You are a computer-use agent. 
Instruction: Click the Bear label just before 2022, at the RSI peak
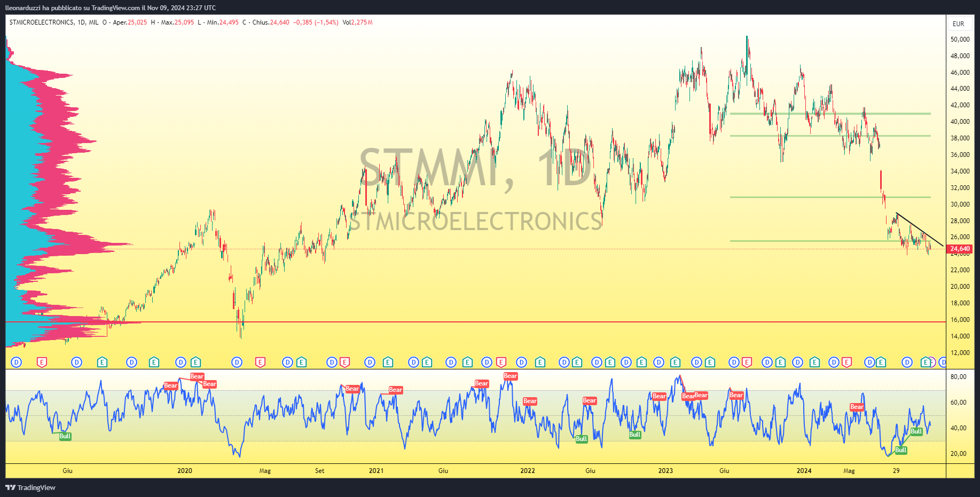pyautogui.click(x=511, y=376)
